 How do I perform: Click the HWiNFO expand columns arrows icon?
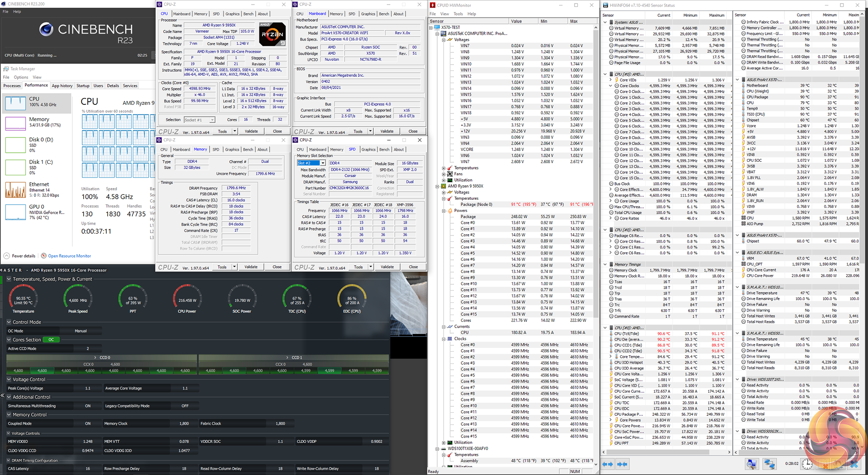pyautogui.click(x=608, y=464)
